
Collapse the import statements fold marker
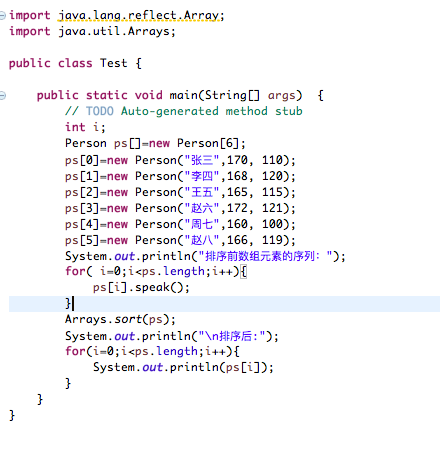click(2, 15)
